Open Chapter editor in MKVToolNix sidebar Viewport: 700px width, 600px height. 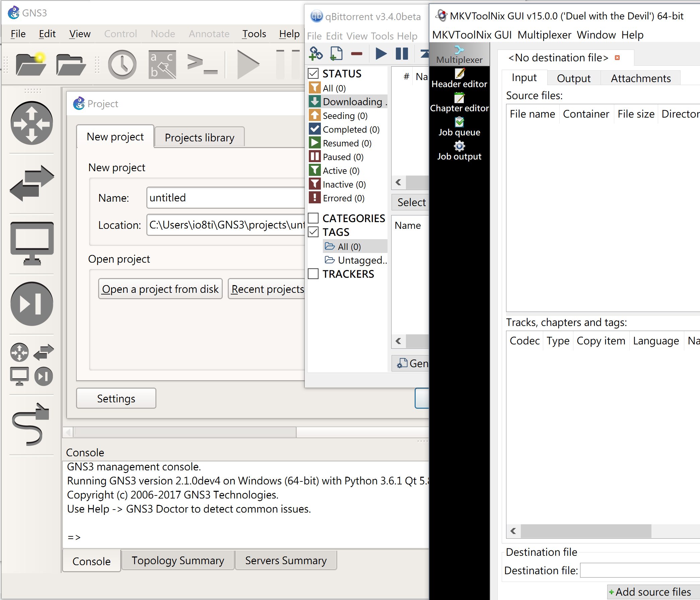click(x=459, y=103)
